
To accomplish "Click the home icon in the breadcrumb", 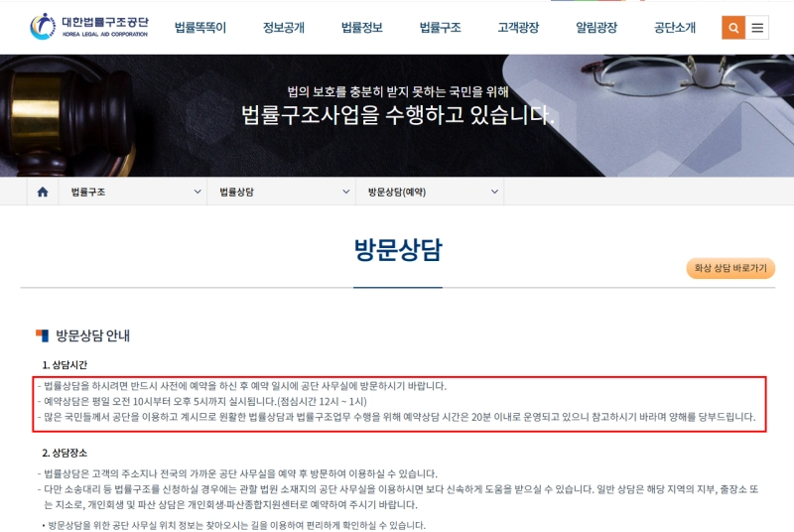I will click(x=43, y=192).
